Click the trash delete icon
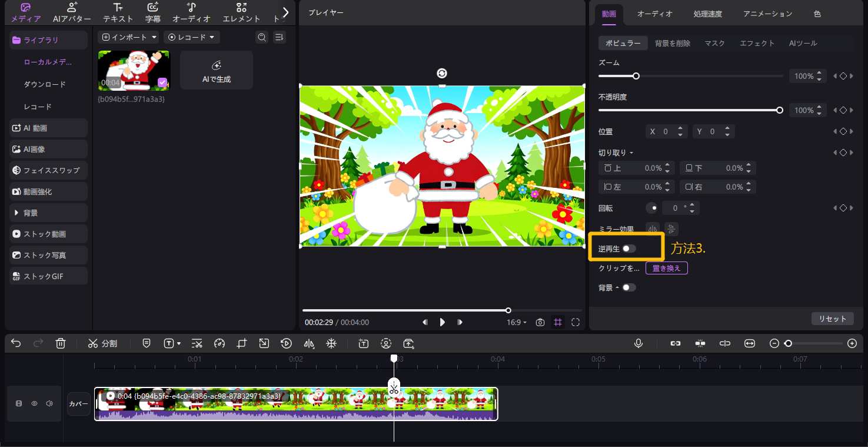The width and height of the screenshot is (868, 447). 61,343
